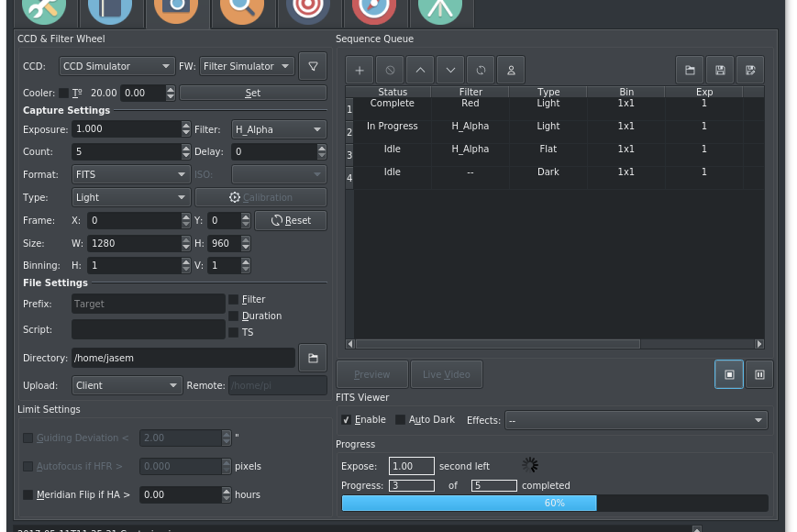Reset sequence job status with refresh icon
The width and height of the screenshot is (797, 532).
tap(479, 70)
